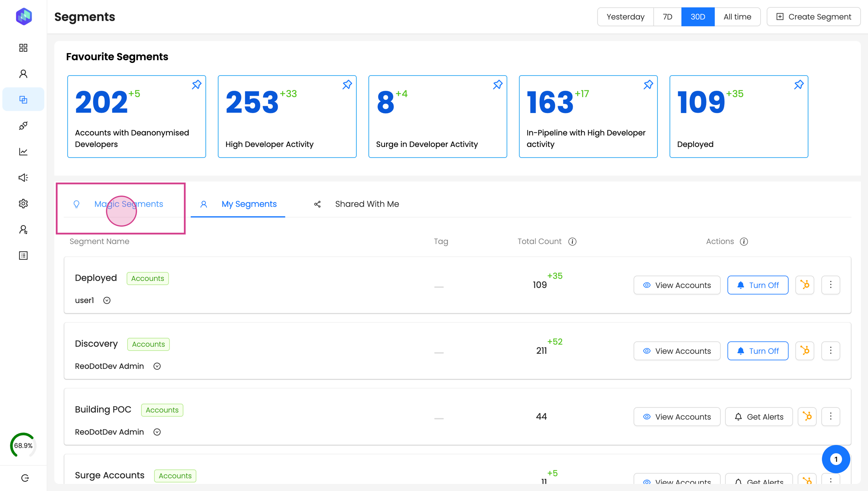The height and width of the screenshot is (491, 868).
Task: Open the Shared With Me tab
Action: point(367,204)
